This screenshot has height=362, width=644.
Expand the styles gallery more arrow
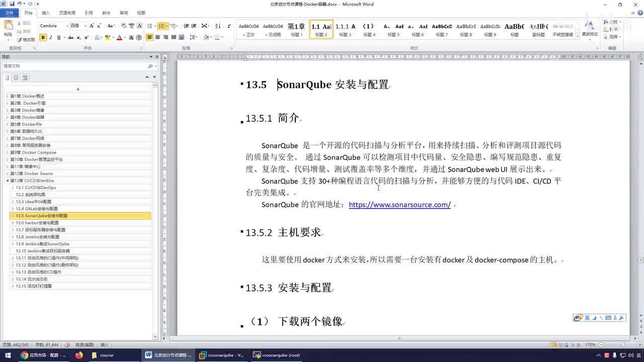pyautogui.click(x=577, y=35)
